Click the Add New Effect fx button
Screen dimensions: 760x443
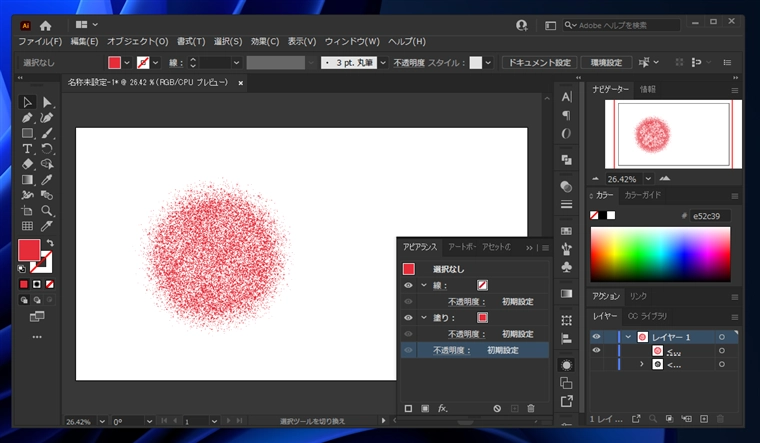(x=443, y=409)
